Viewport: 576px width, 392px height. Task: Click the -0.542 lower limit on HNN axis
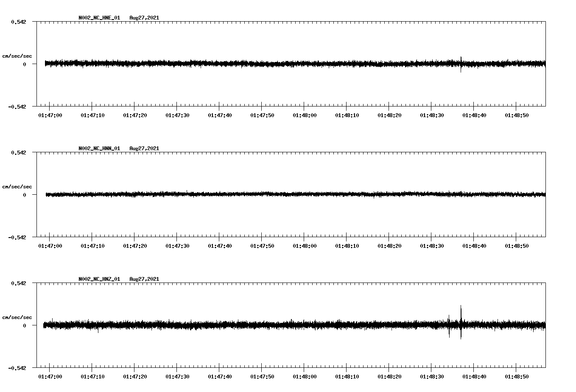17,237
